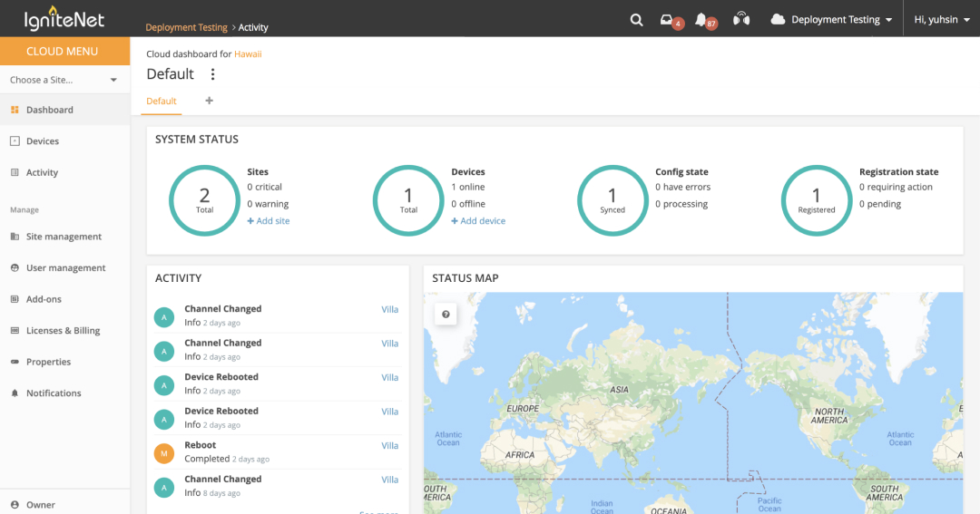Open the search magnifier icon in header
The height and width of the screenshot is (514, 980).
point(636,20)
